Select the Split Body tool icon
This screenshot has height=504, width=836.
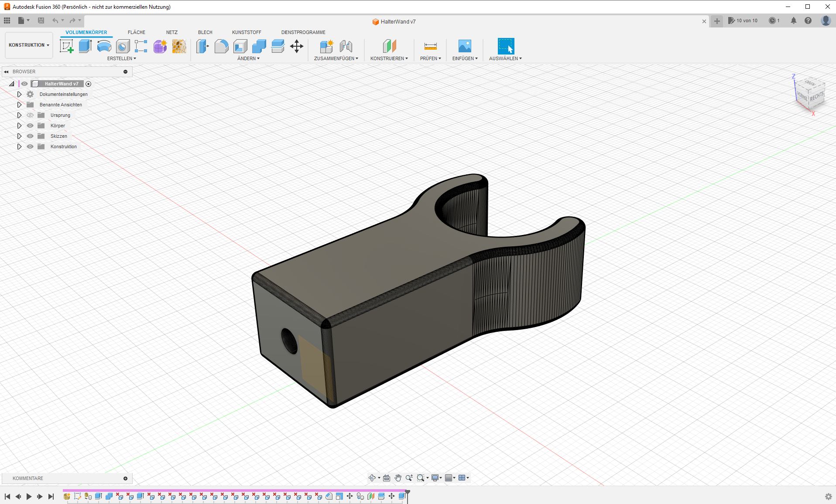coord(278,46)
